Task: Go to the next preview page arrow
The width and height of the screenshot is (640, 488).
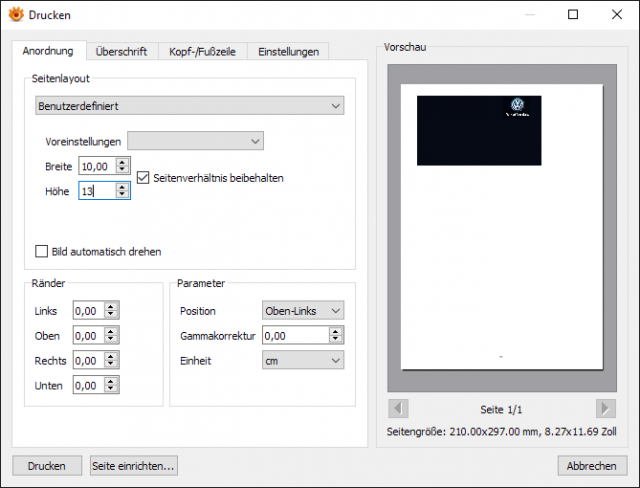Action: 605,409
